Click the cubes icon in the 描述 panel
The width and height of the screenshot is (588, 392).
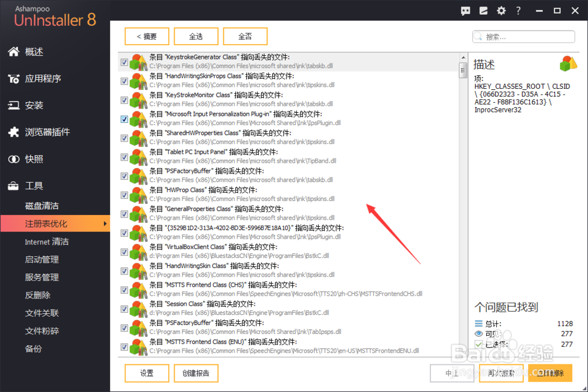click(x=568, y=63)
